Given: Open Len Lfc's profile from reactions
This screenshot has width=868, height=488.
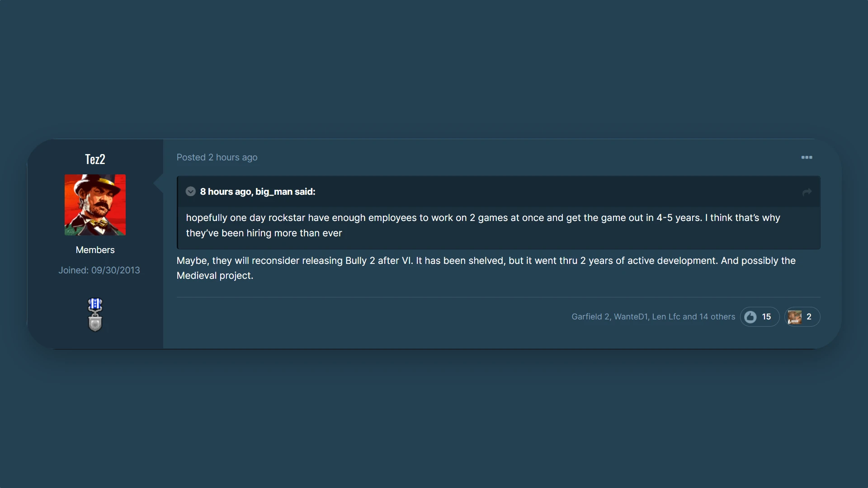Looking at the screenshot, I should [x=666, y=317].
